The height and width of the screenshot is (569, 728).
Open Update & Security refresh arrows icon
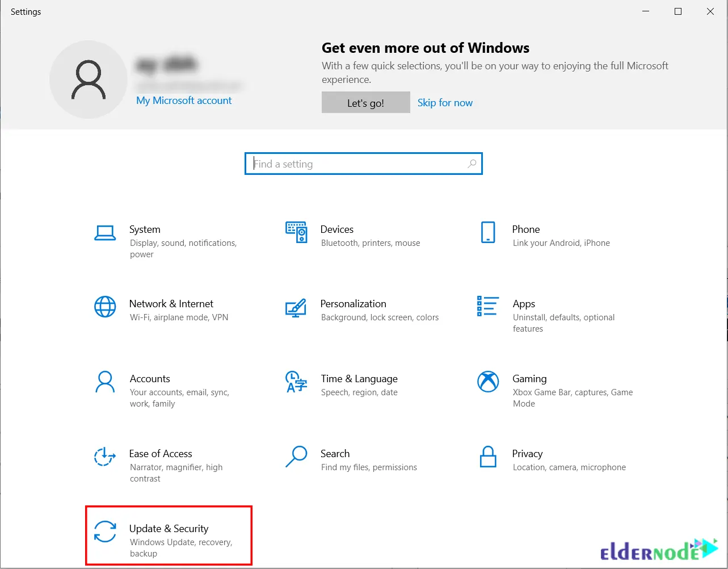pyautogui.click(x=105, y=532)
